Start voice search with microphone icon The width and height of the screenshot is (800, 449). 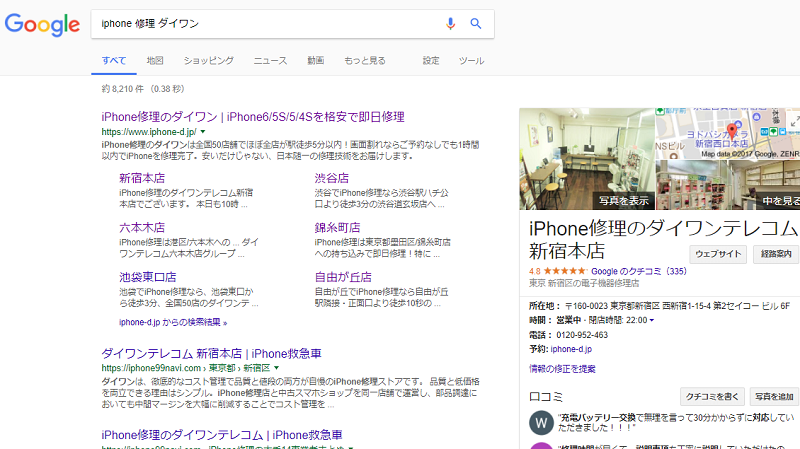click(450, 23)
